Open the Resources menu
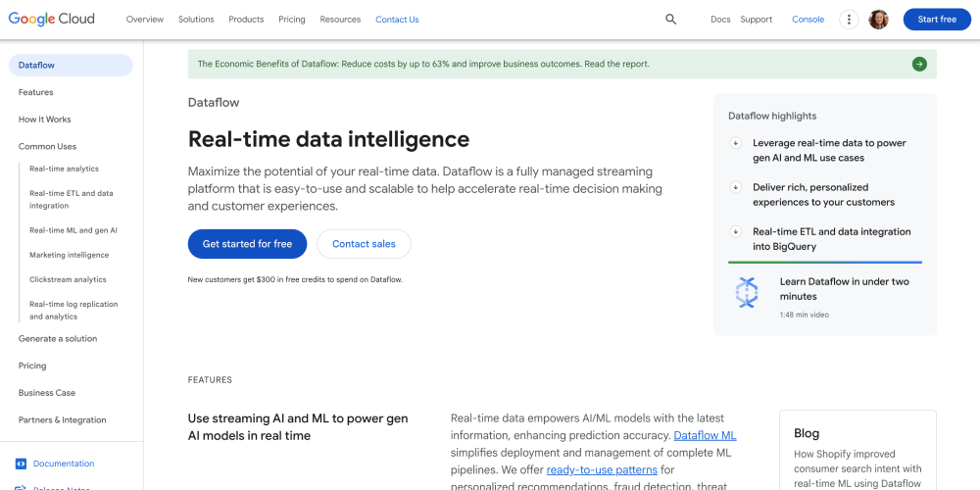The height and width of the screenshot is (490, 980). (x=340, y=20)
